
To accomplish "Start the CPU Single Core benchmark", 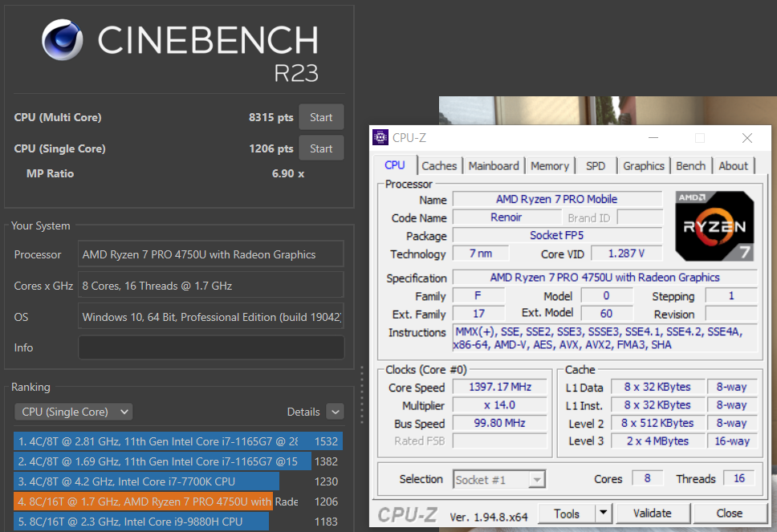I will pyautogui.click(x=321, y=148).
